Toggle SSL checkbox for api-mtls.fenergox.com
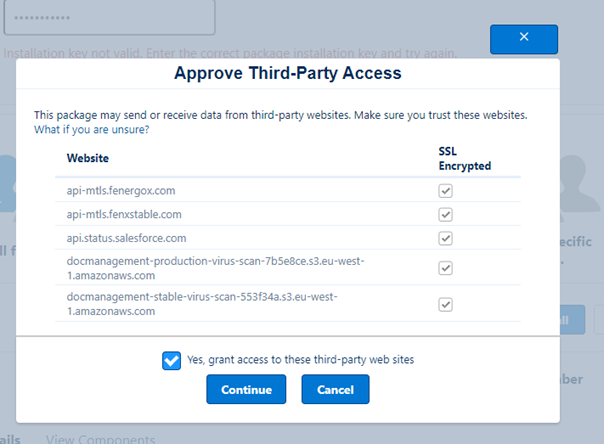The image size is (604, 444). 445,191
